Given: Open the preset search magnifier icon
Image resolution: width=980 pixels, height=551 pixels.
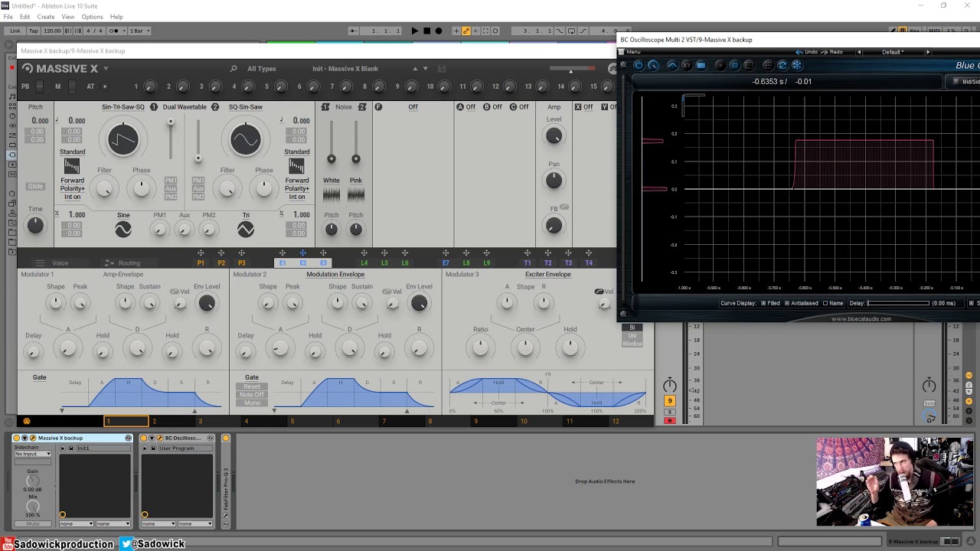Looking at the screenshot, I should click(234, 69).
